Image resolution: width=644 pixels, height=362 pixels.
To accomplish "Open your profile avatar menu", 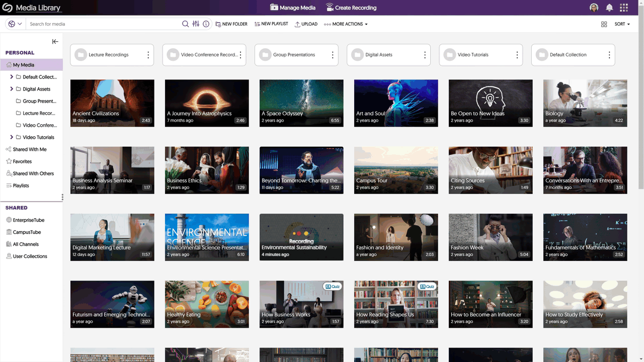I will [594, 7].
